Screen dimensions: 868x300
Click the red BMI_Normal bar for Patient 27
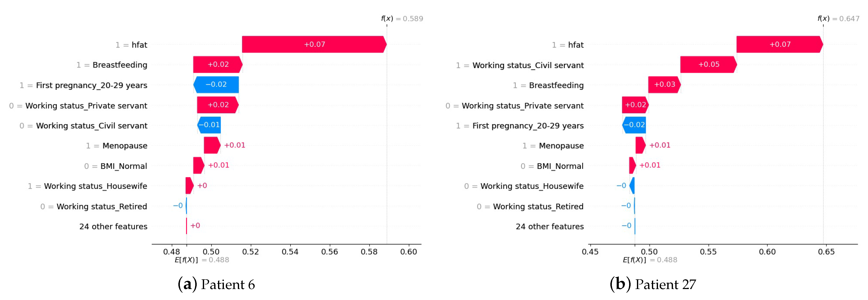coord(632,165)
